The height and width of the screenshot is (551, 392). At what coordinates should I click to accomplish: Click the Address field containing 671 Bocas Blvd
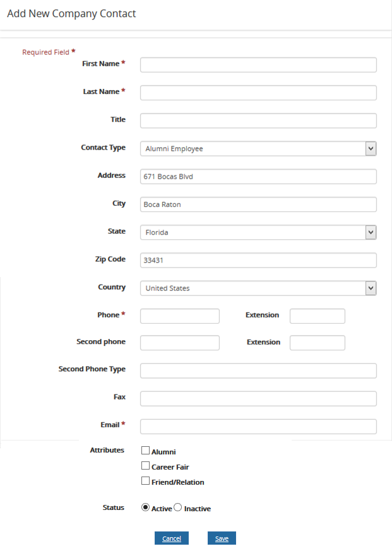tap(258, 176)
